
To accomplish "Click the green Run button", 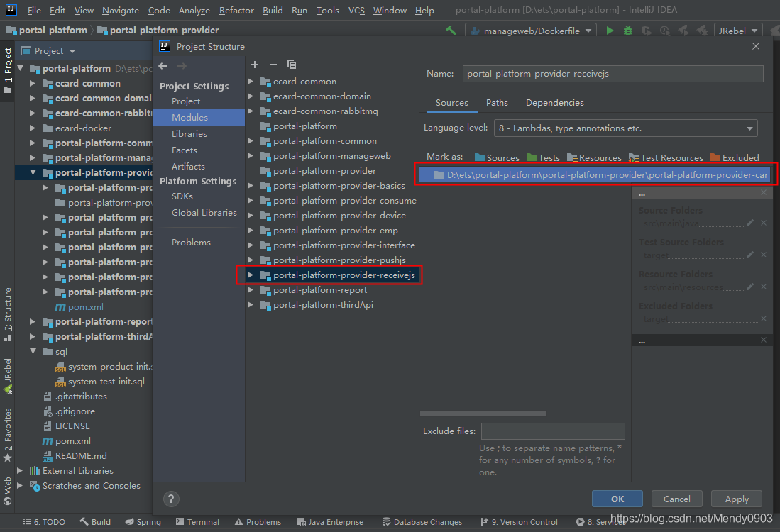I will (610, 31).
